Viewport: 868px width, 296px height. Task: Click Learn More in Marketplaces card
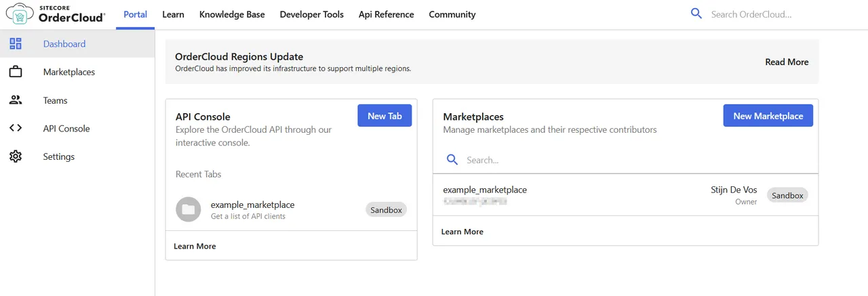(462, 232)
